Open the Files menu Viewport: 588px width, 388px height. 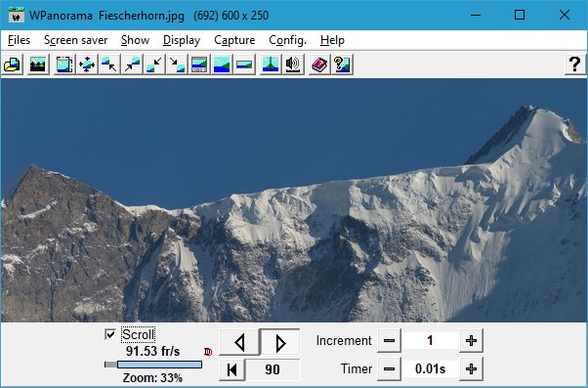coord(19,40)
